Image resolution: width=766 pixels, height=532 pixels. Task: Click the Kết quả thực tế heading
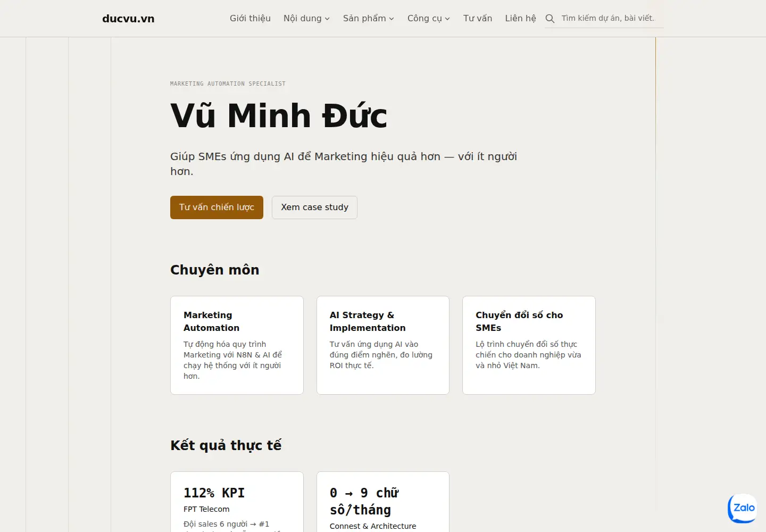point(226,445)
